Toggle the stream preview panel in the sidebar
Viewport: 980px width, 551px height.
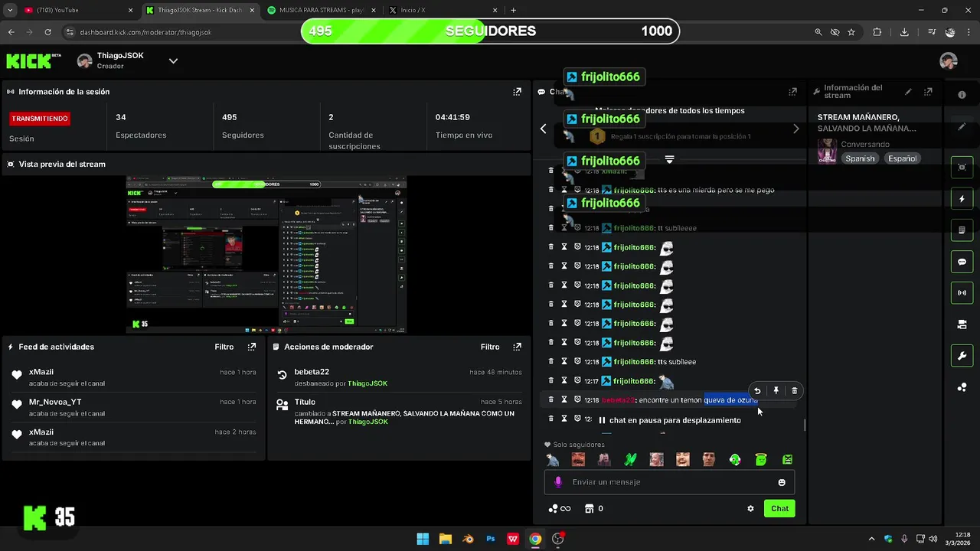[962, 167]
